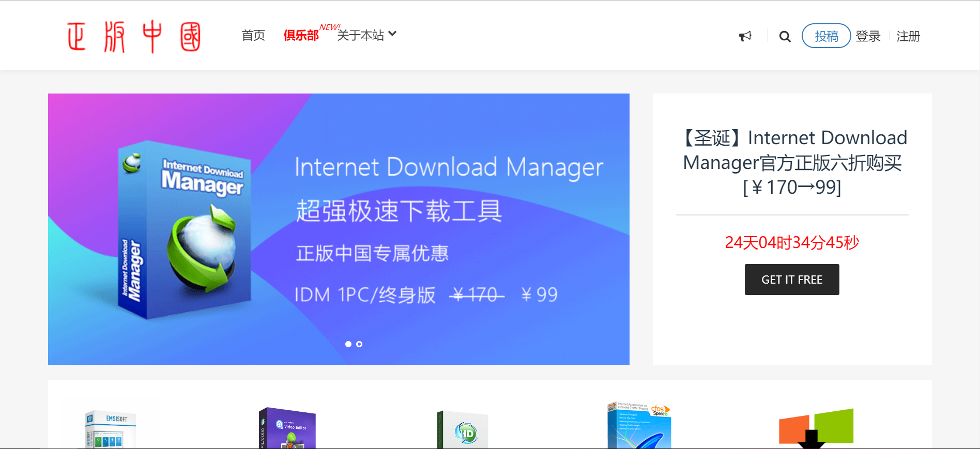Open the cFosSpeed product box thumbnail
The image size is (980, 449).
tap(639, 425)
